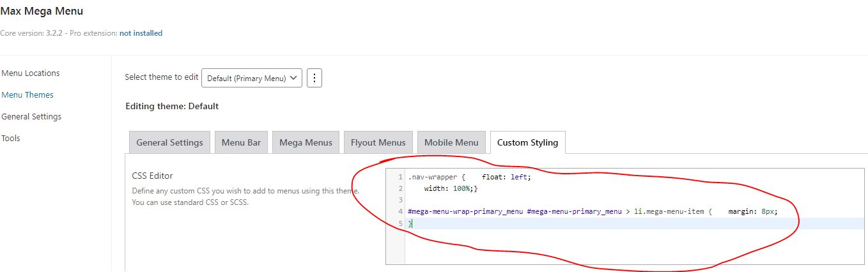Switch to the Menu Bar tab
Viewport: 868px width, 272px height.
tap(241, 142)
